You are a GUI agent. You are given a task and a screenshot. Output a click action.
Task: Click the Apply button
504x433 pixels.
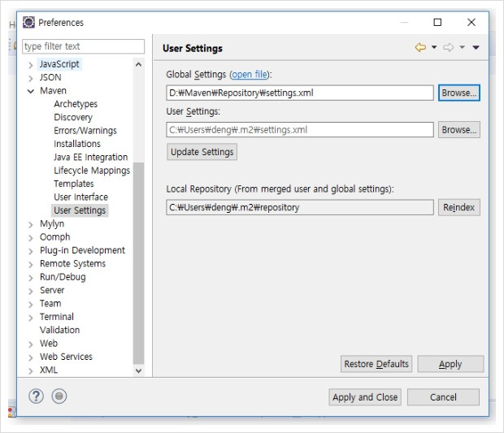pyautogui.click(x=450, y=364)
